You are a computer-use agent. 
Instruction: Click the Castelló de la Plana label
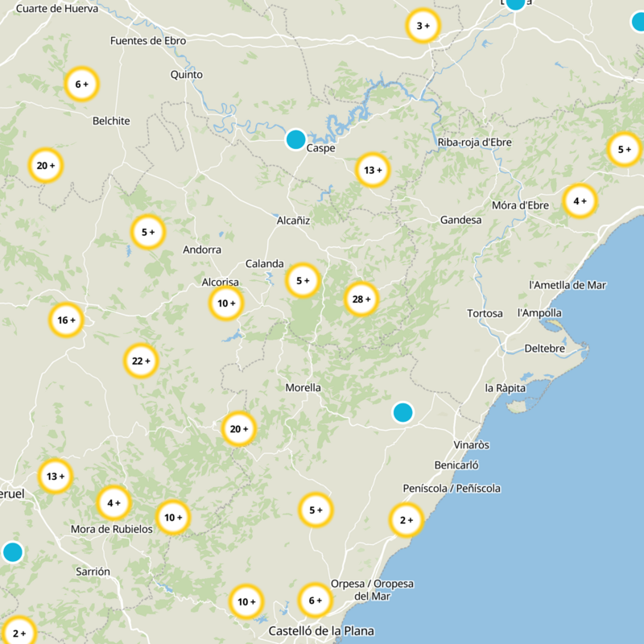click(x=321, y=631)
